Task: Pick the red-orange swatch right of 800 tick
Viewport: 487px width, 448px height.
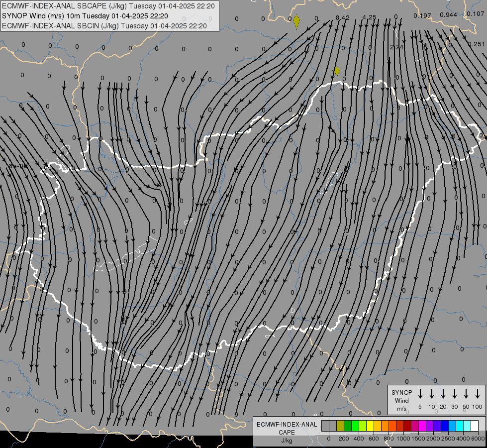Action: [x=392, y=426]
